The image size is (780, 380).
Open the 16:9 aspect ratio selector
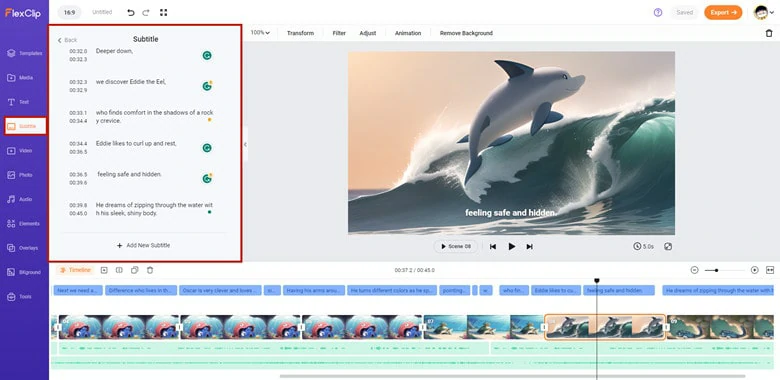70,12
